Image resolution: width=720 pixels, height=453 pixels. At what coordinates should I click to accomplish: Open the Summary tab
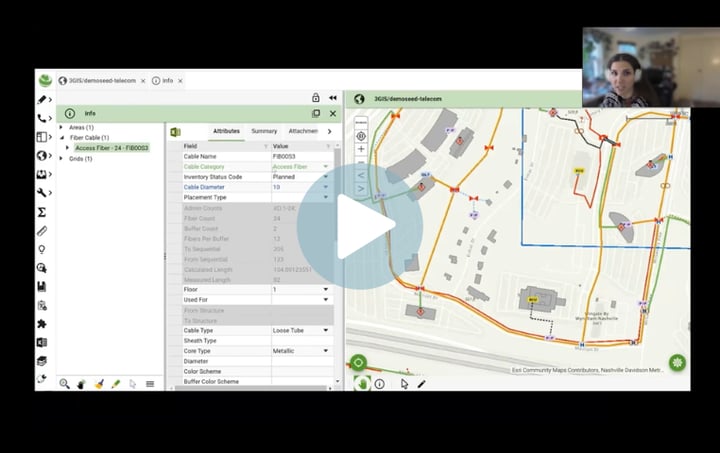[264, 131]
